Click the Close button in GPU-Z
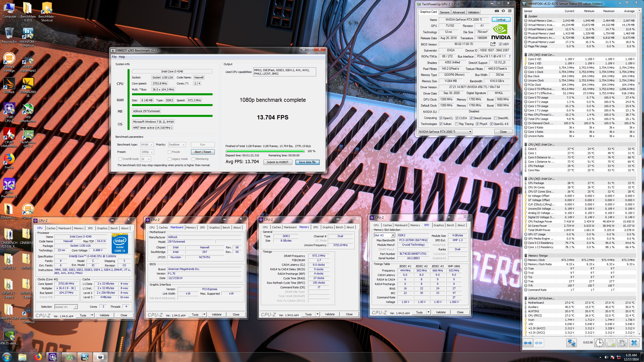The width and height of the screenshot is (644, 362). 503,132
